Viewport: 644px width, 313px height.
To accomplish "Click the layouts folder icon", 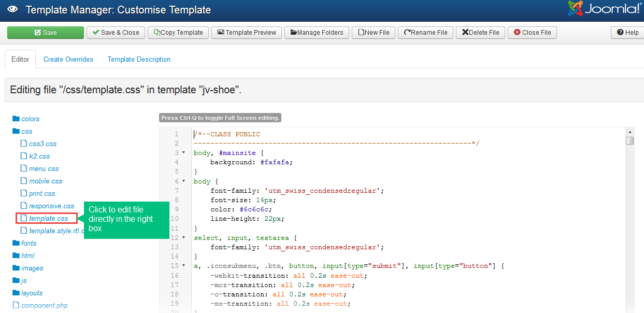I will 16,293.
